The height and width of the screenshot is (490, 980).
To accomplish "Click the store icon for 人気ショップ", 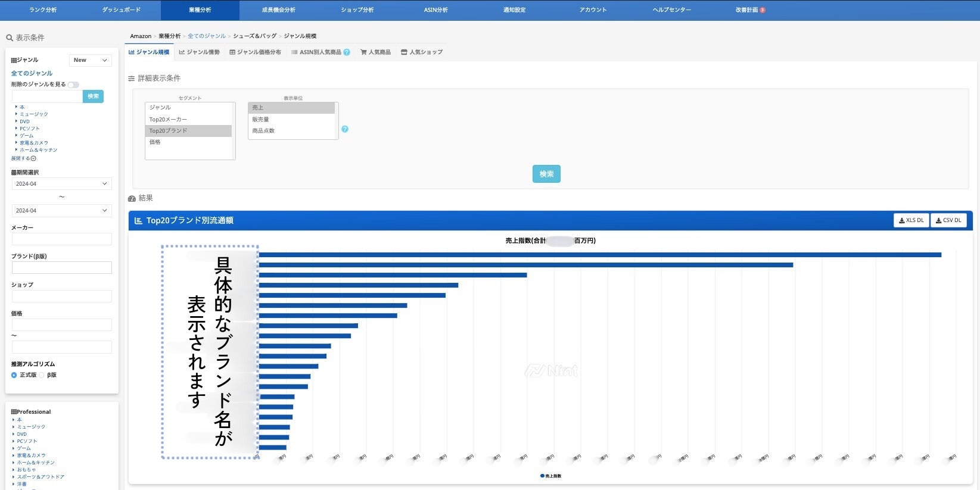I will pyautogui.click(x=404, y=52).
